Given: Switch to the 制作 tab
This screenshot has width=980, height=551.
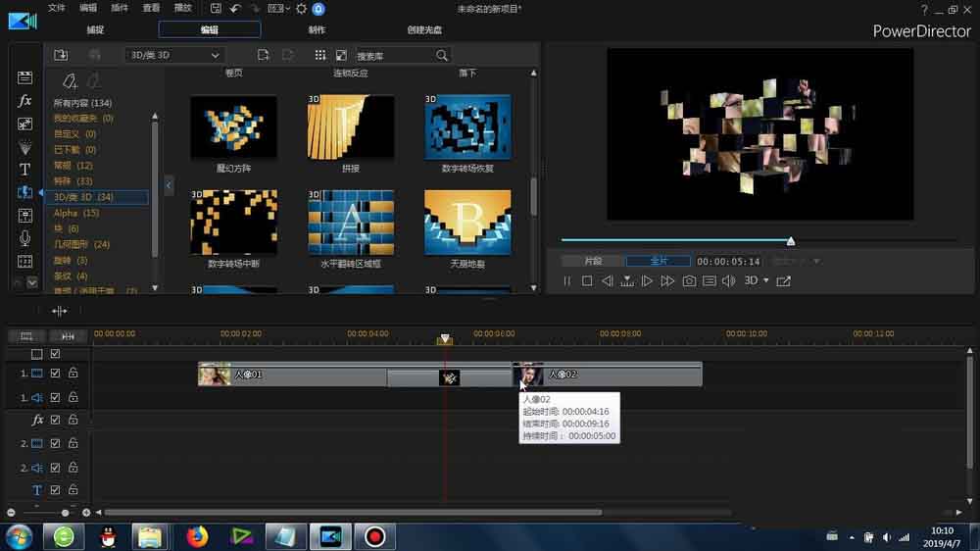Looking at the screenshot, I should click(x=317, y=30).
